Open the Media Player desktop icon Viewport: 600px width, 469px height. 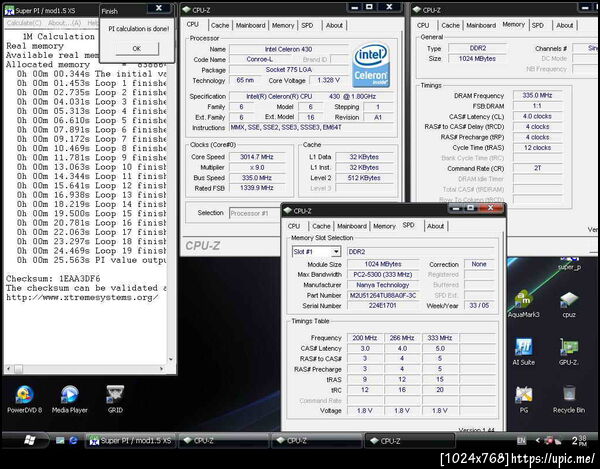pos(70,399)
